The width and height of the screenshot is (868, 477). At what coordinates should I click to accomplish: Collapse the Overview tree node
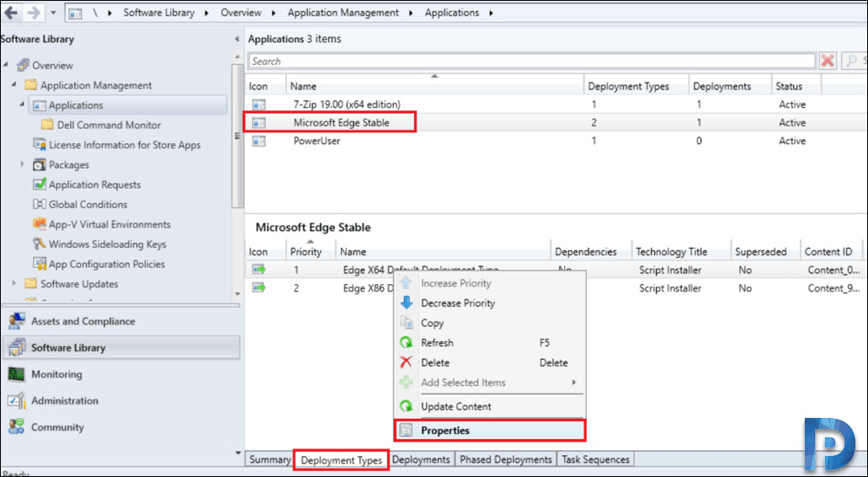click(x=7, y=66)
